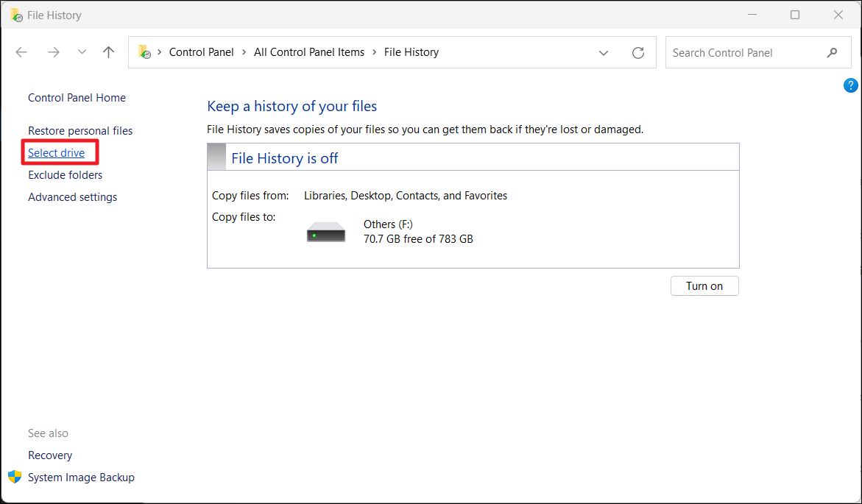Image resolution: width=862 pixels, height=504 pixels.
Task: Click the Others (F:) drive icon
Action: (x=325, y=233)
